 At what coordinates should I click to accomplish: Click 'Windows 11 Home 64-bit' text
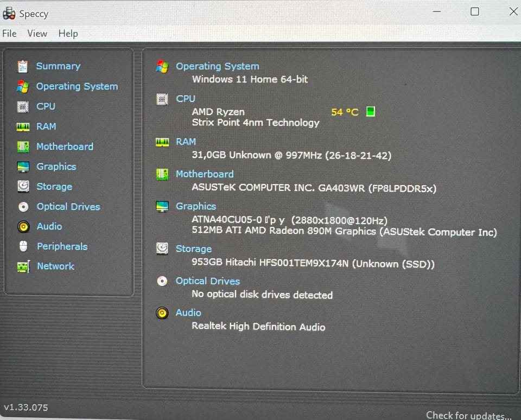(x=250, y=79)
